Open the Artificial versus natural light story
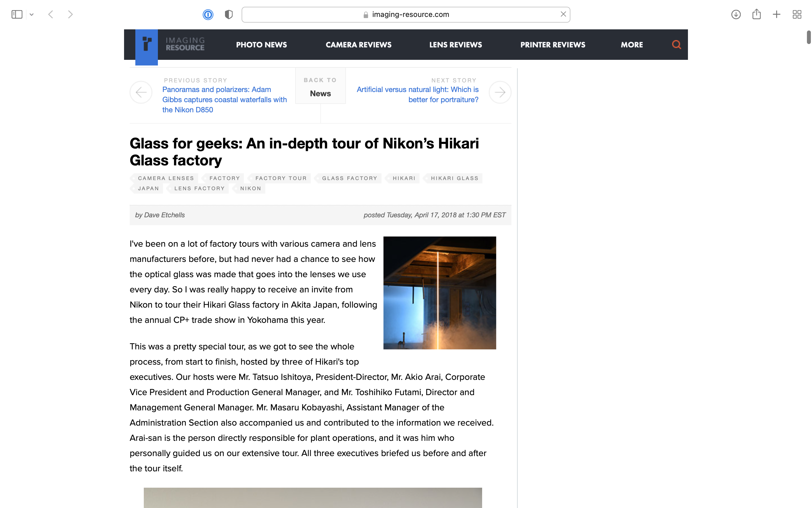 coord(417,95)
